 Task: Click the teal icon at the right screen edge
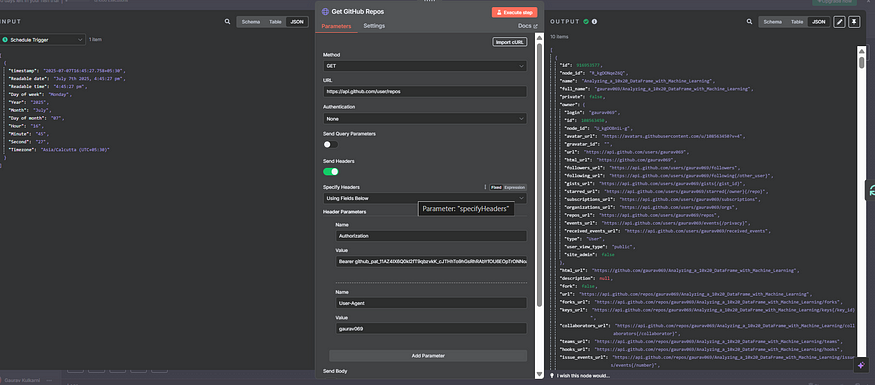[871, 191]
